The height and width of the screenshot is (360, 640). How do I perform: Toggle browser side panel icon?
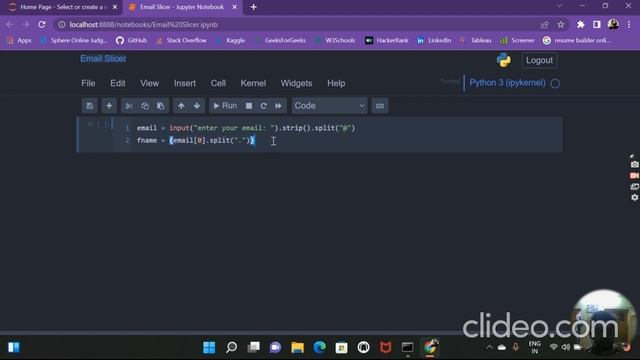597,24
